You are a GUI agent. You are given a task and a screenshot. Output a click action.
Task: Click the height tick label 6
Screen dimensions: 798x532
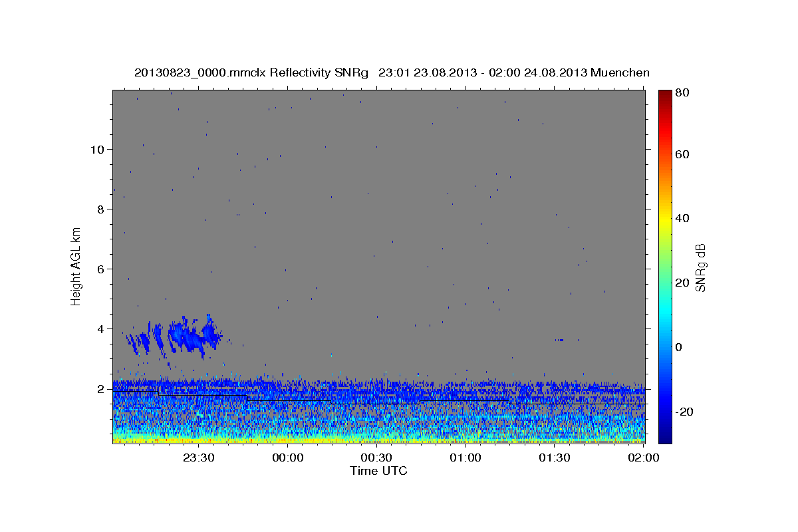point(99,269)
